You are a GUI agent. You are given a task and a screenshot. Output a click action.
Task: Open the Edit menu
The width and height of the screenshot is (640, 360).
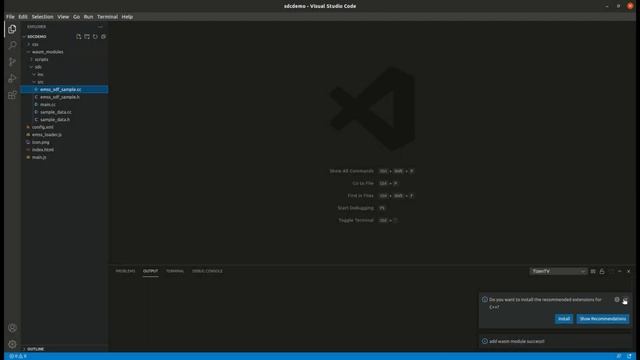(x=23, y=17)
